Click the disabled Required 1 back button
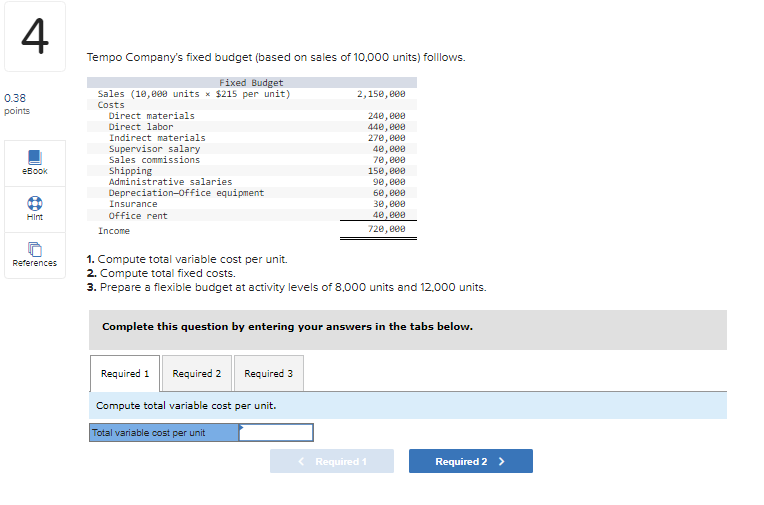 pos(332,461)
